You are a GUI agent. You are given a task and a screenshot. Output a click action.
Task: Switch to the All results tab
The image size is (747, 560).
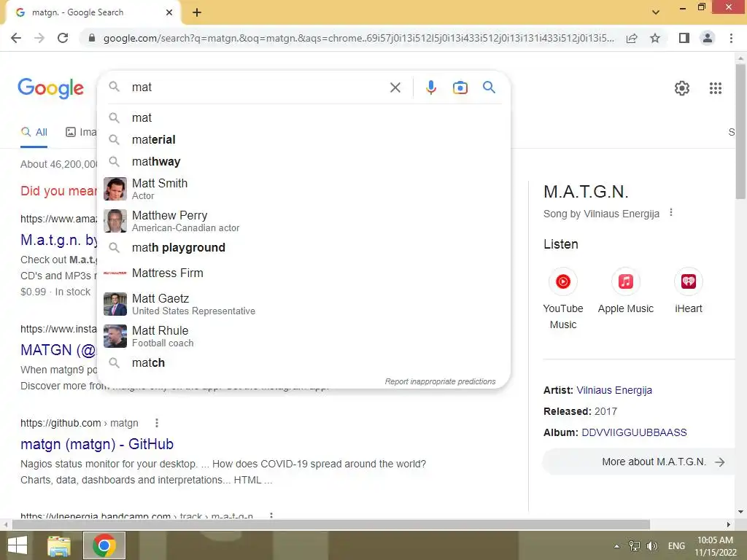point(34,133)
